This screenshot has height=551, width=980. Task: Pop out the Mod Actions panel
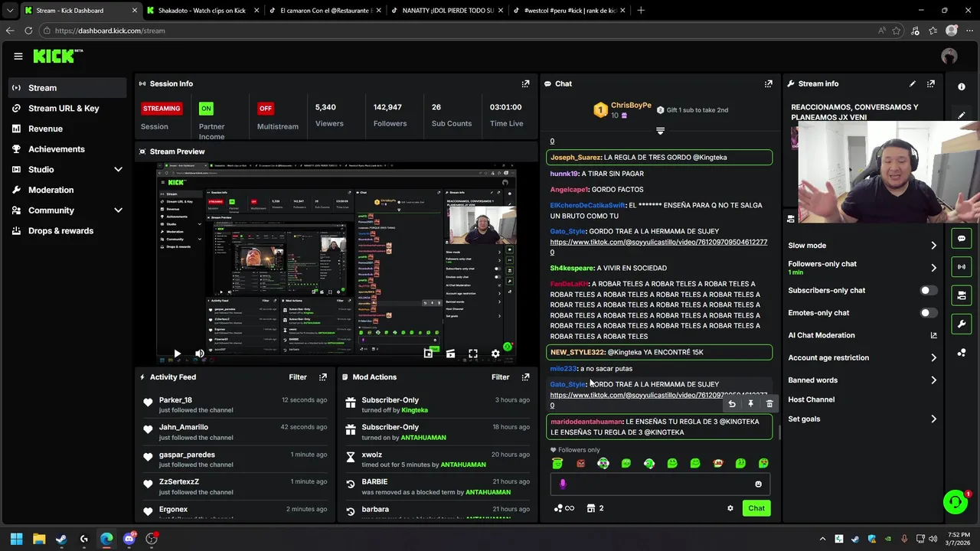coord(525,377)
